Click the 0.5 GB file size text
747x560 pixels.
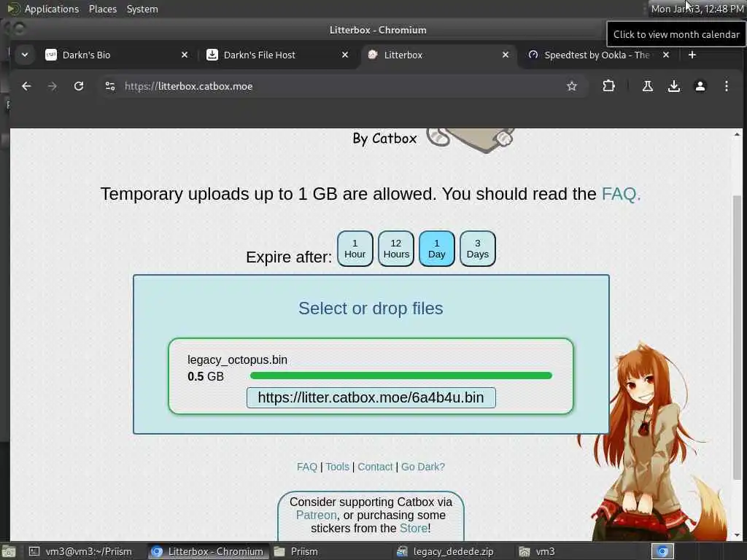point(205,376)
